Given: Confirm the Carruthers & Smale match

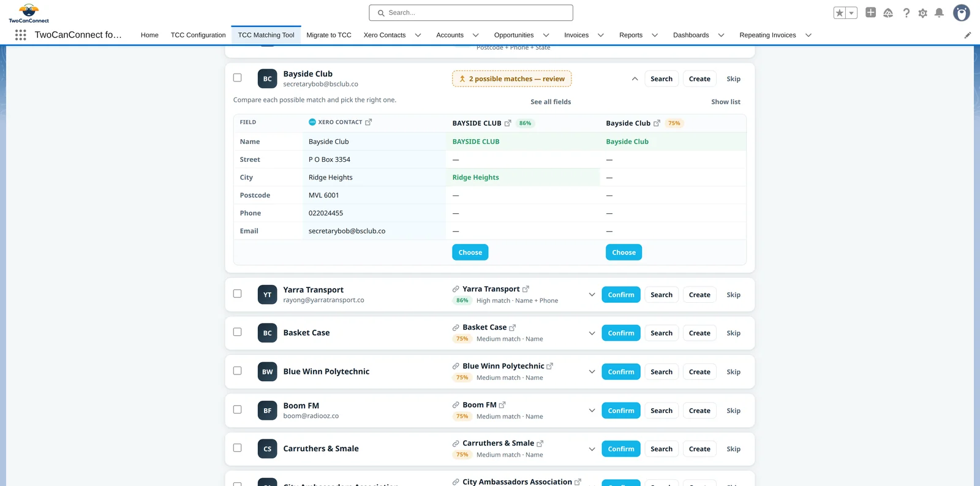Looking at the screenshot, I should tap(621, 449).
